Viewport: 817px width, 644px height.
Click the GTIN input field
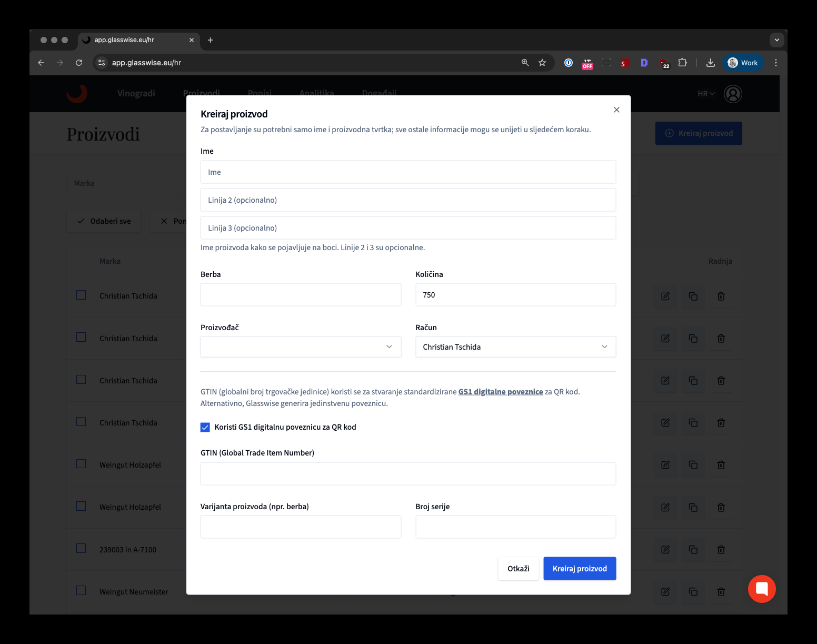408,473
